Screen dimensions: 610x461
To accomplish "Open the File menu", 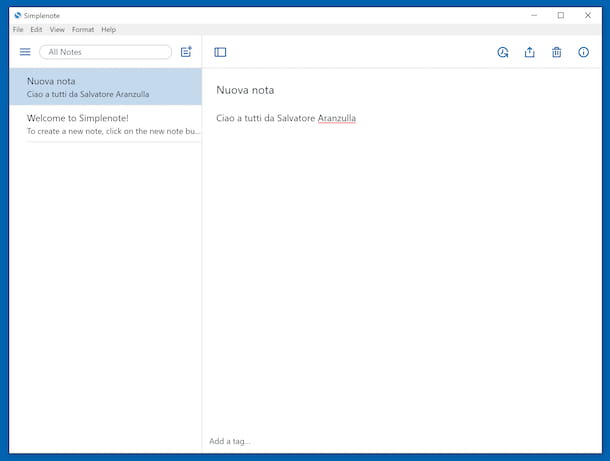I will click(x=18, y=30).
